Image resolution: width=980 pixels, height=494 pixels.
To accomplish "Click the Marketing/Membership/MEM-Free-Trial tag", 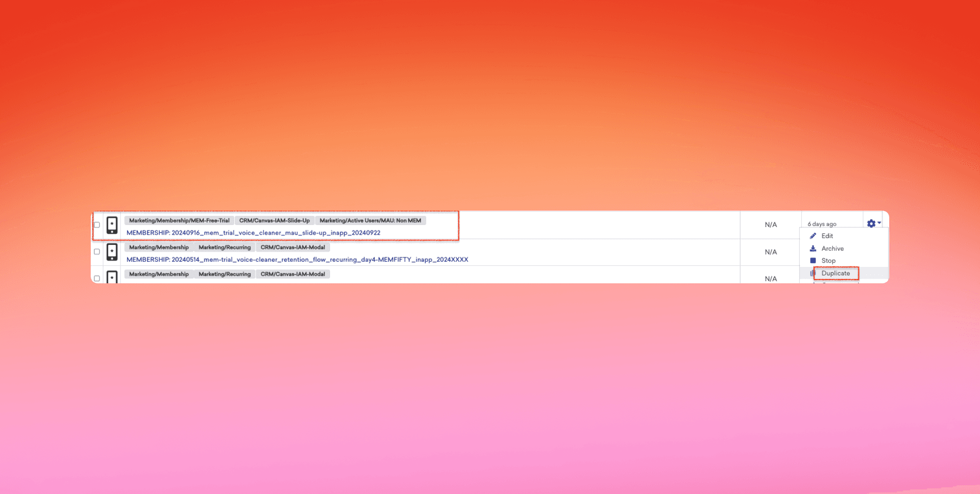I will pyautogui.click(x=179, y=220).
